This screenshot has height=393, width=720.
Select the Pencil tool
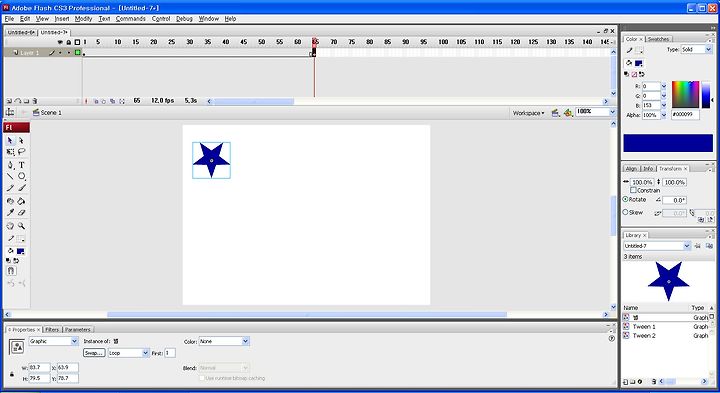pos(10,188)
